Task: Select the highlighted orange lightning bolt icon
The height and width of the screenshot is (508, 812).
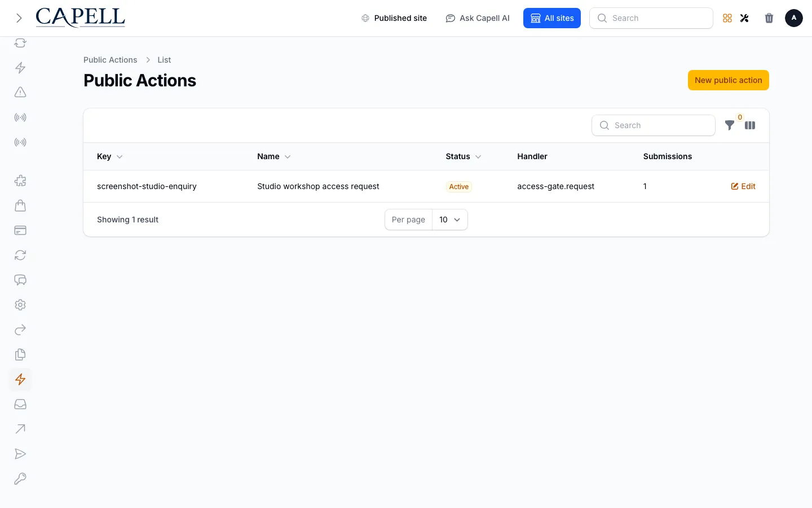Action: (20, 379)
